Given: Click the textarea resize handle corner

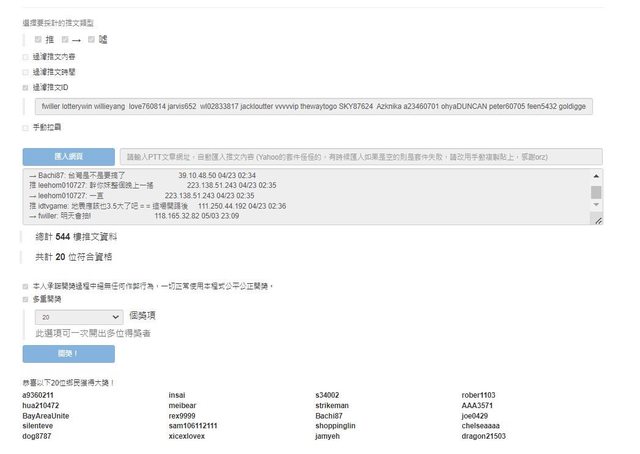Looking at the screenshot, I should pyautogui.click(x=597, y=220).
